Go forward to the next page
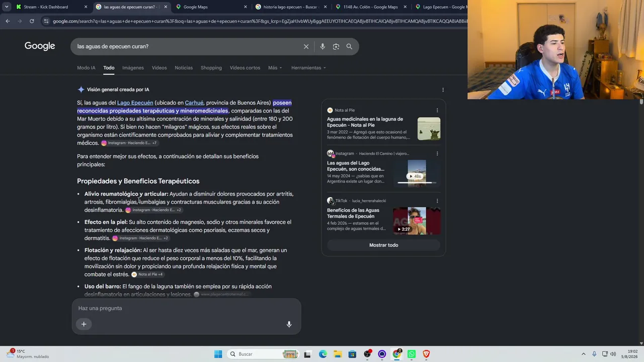The image size is (644, 362). point(20,21)
